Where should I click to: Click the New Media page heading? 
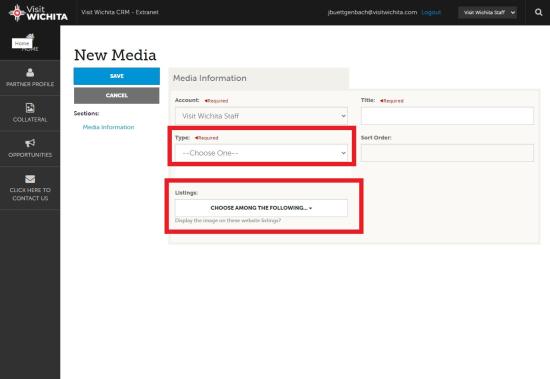115,55
